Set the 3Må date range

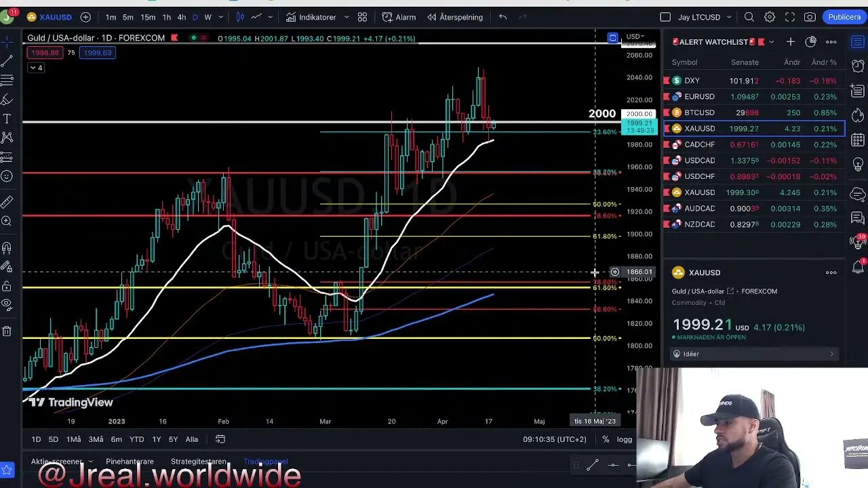pos(96,439)
